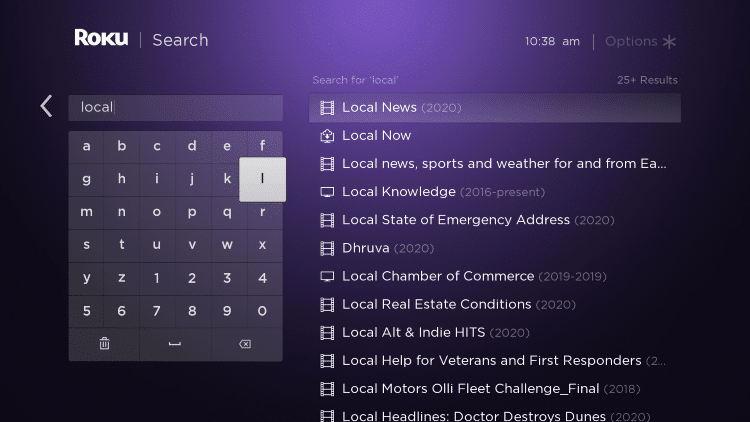This screenshot has width=750, height=422.
Task: Tap the letter y key
Action: [86, 278]
